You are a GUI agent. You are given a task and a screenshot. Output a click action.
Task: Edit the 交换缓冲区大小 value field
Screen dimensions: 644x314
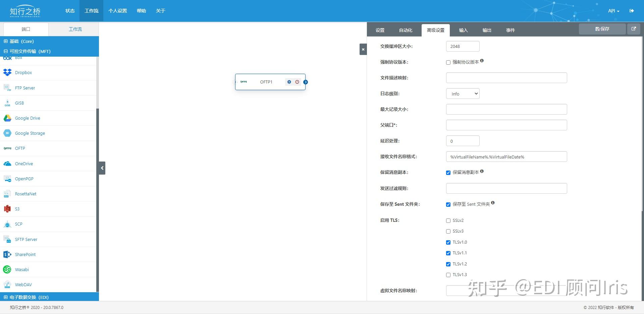[463, 46]
